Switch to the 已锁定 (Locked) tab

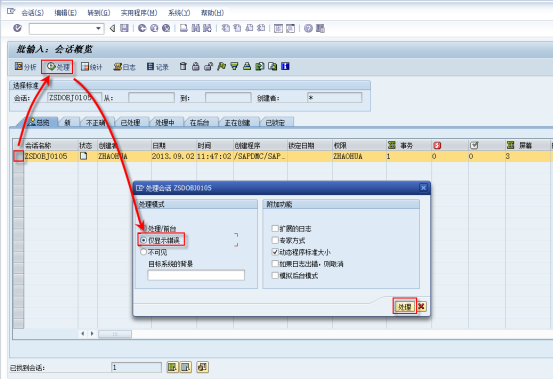pos(276,122)
